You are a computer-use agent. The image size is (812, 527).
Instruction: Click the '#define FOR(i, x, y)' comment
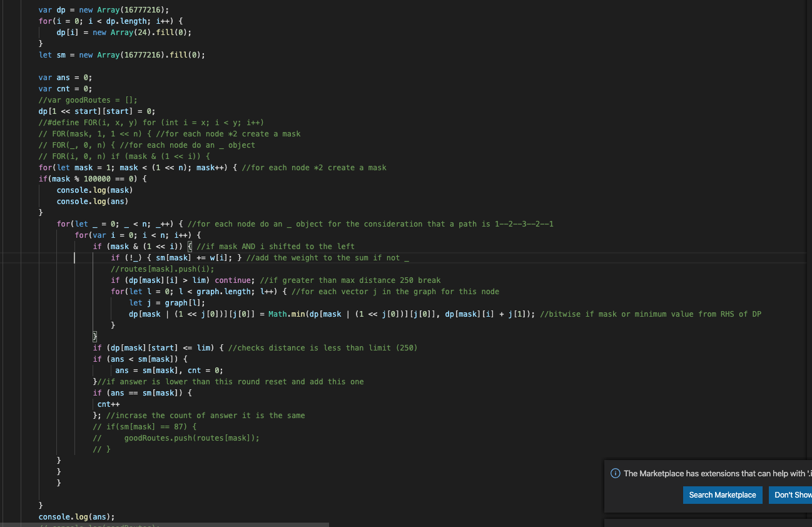click(150, 123)
